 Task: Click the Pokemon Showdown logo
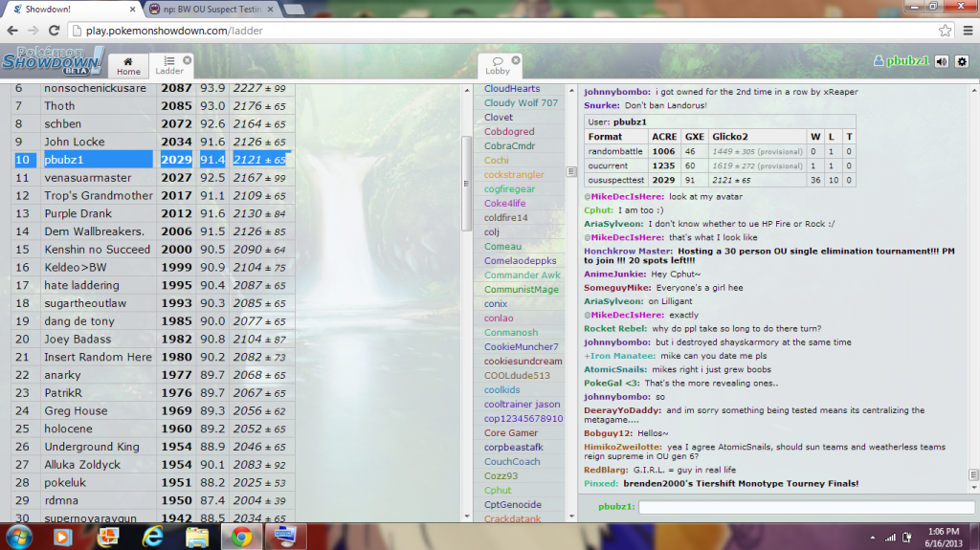click(x=52, y=61)
